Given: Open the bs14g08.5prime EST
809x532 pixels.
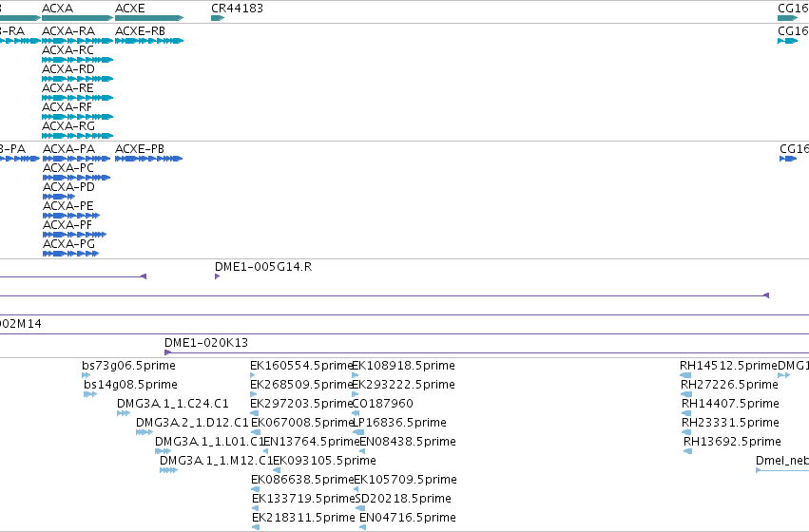Looking at the screenshot, I should pos(90,394).
